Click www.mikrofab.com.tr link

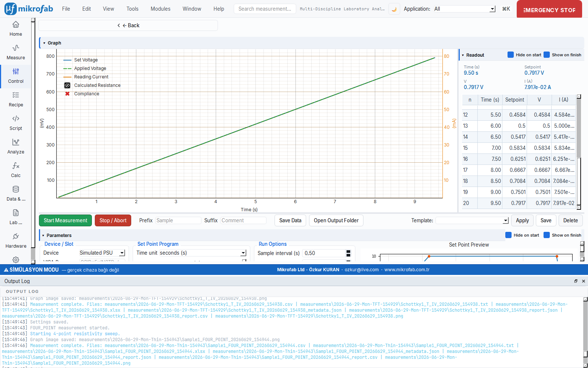tap(407, 270)
